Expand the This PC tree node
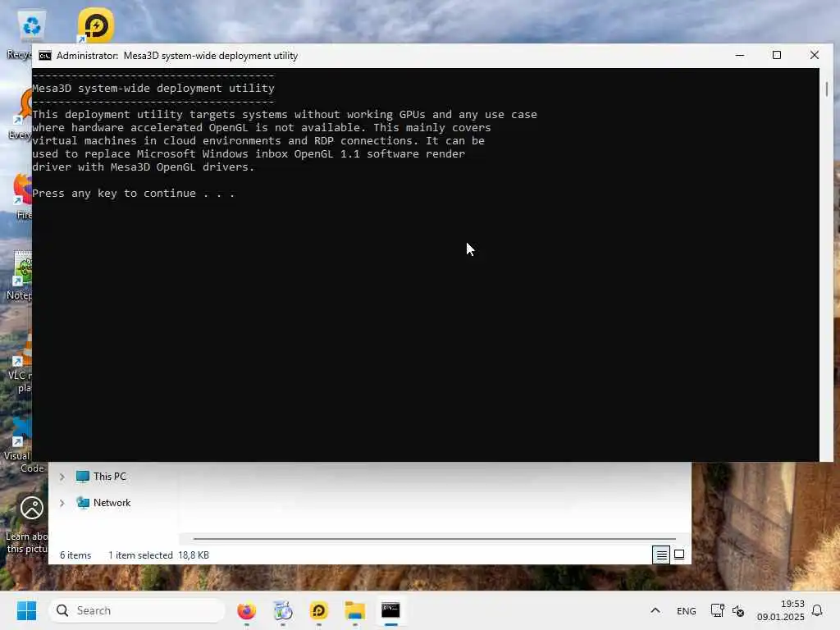The image size is (840, 630). click(x=62, y=477)
